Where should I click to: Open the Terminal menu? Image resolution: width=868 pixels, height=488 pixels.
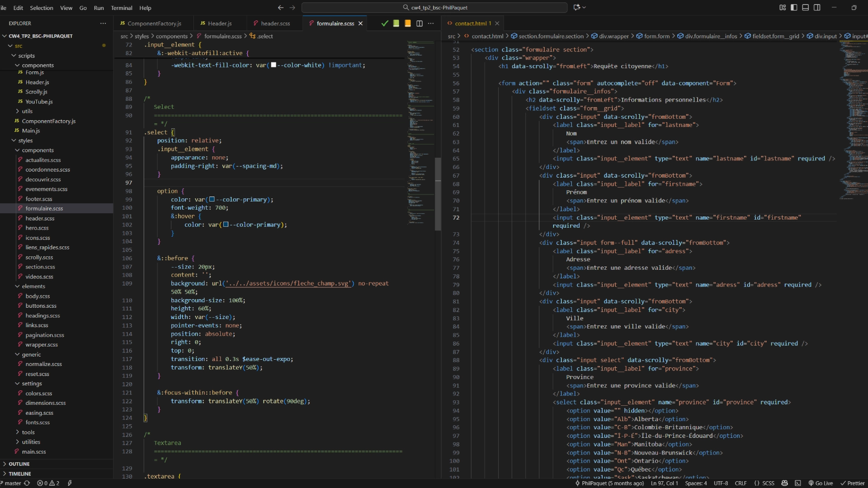[x=121, y=8]
